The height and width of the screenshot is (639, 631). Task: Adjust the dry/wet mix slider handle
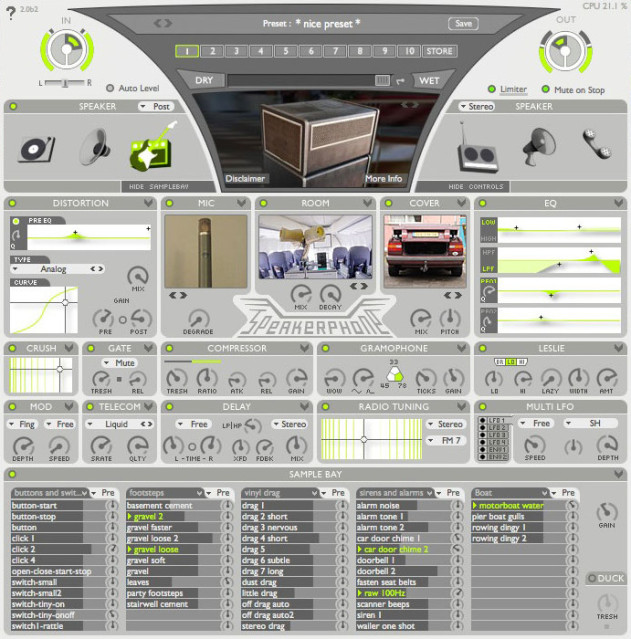click(382, 80)
